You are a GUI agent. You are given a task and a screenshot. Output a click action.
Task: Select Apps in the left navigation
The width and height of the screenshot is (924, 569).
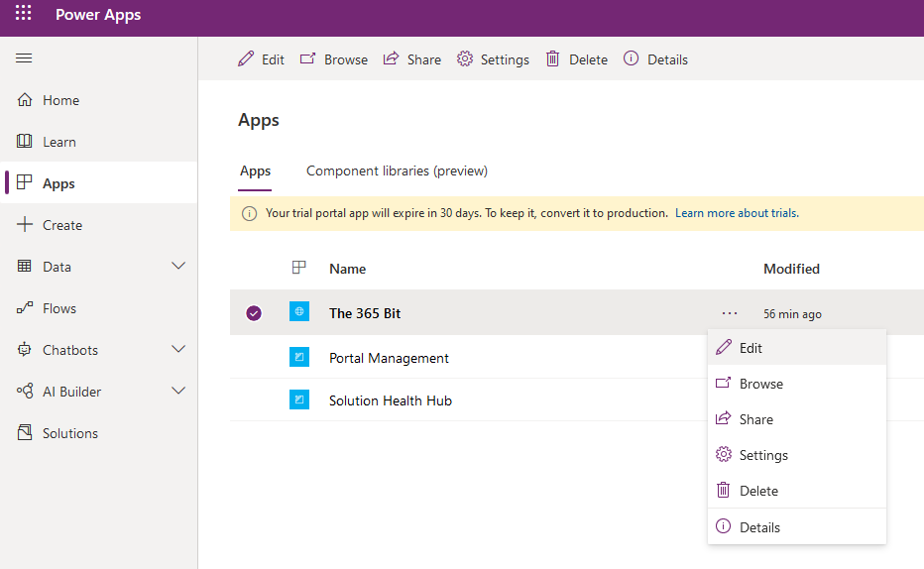pos(98,183)
